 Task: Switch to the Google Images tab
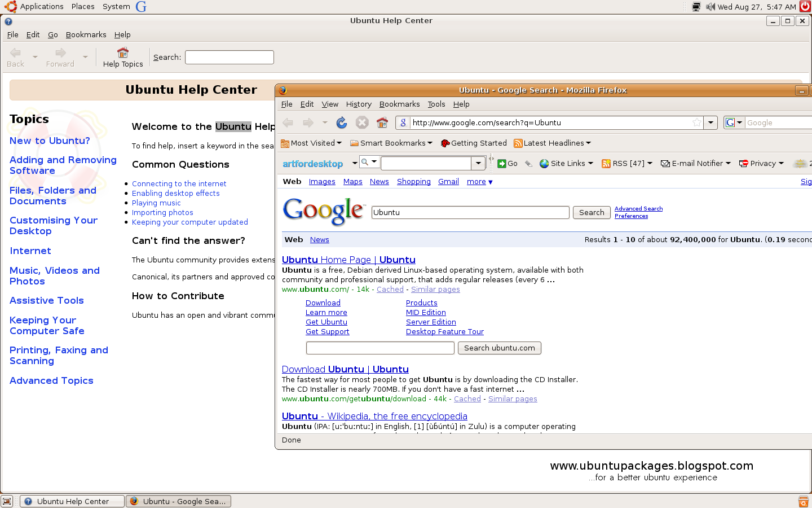(322, 182)
